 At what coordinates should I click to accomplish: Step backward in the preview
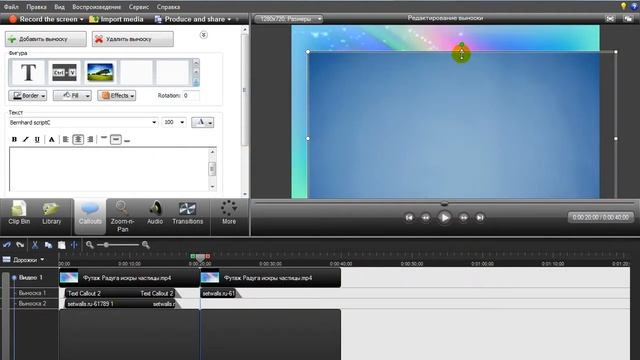click(x=426, y=218)
